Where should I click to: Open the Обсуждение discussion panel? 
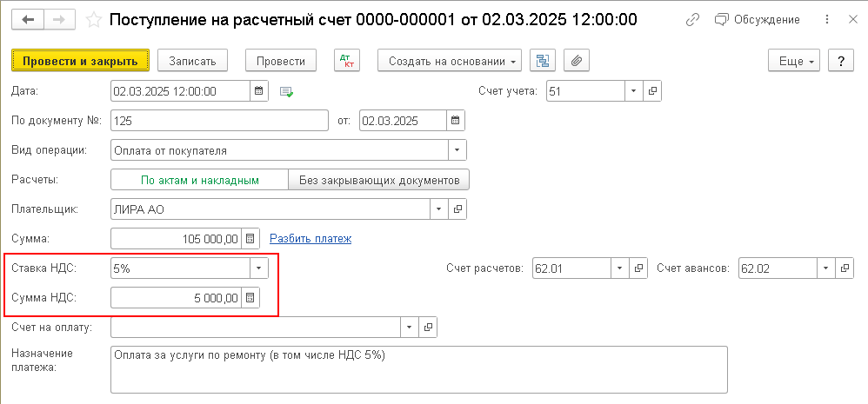(757, 20)
